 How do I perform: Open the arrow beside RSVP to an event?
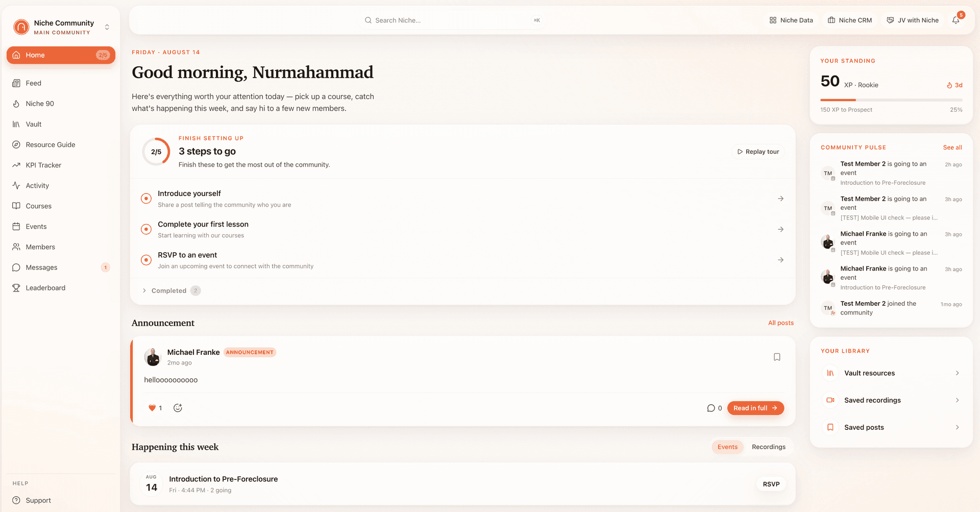click(780, 260)
